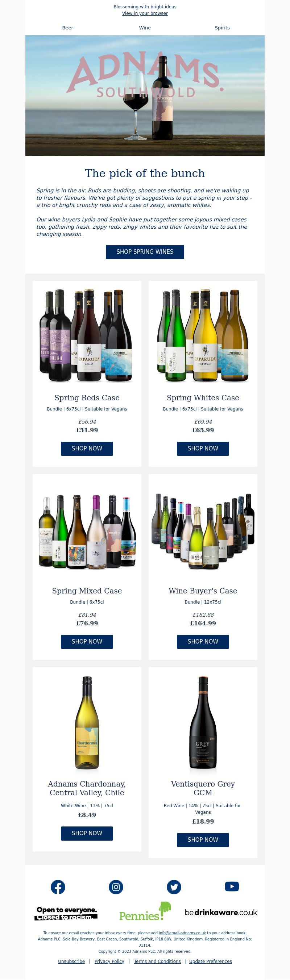This screenshot has width=290, height=980.
Task: Click Open to everyone, Closed to racism logo
Action: tap(66, 913)
